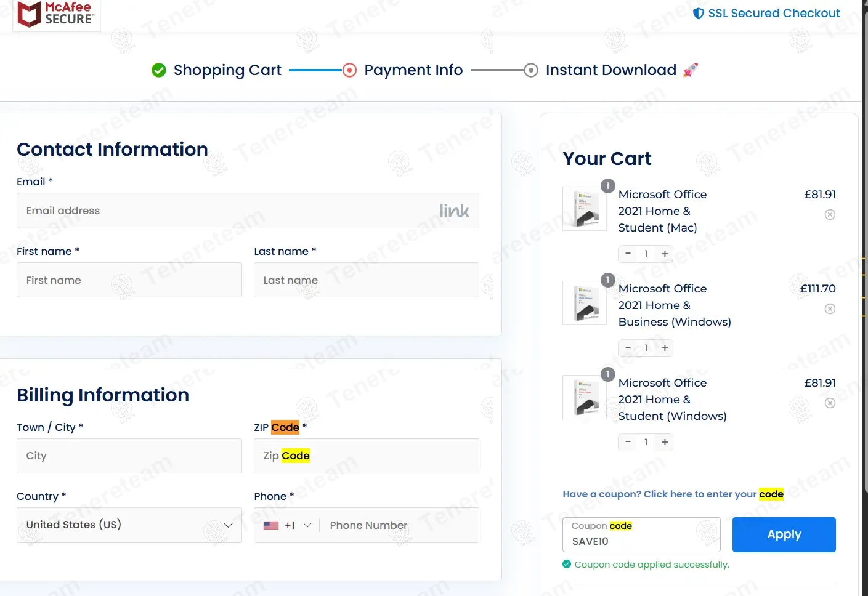Viewport: 868px width, 596px height.
Task: Go to Shopping Cart step
Action: click(x=227, y=70)
